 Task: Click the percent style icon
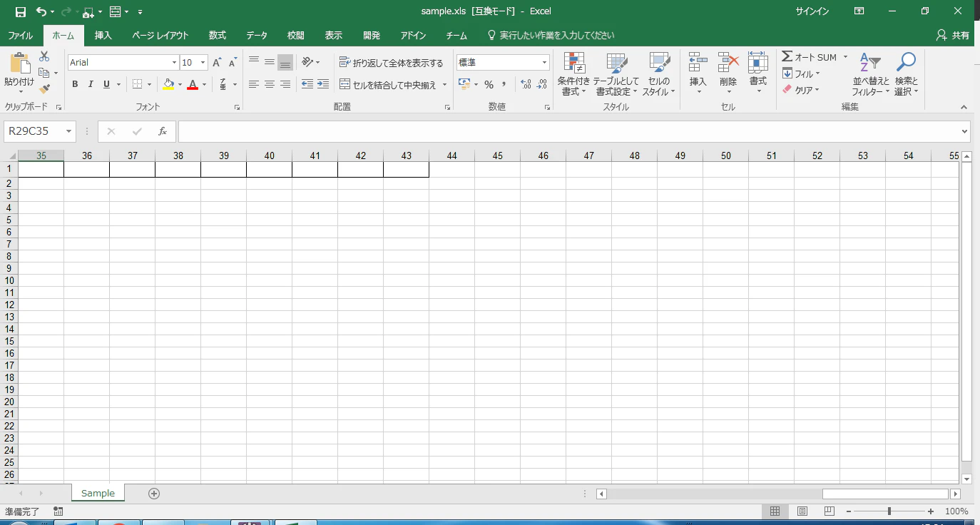pos(489,84)
